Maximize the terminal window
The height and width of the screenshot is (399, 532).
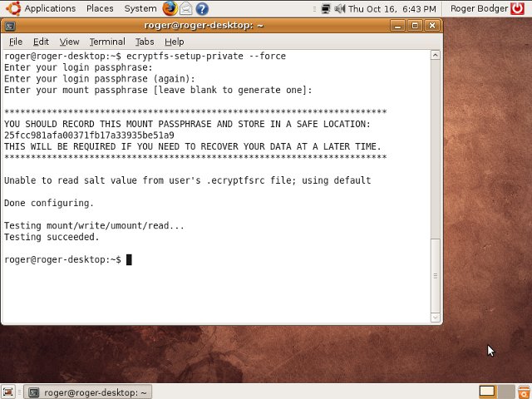coord(415,26)
